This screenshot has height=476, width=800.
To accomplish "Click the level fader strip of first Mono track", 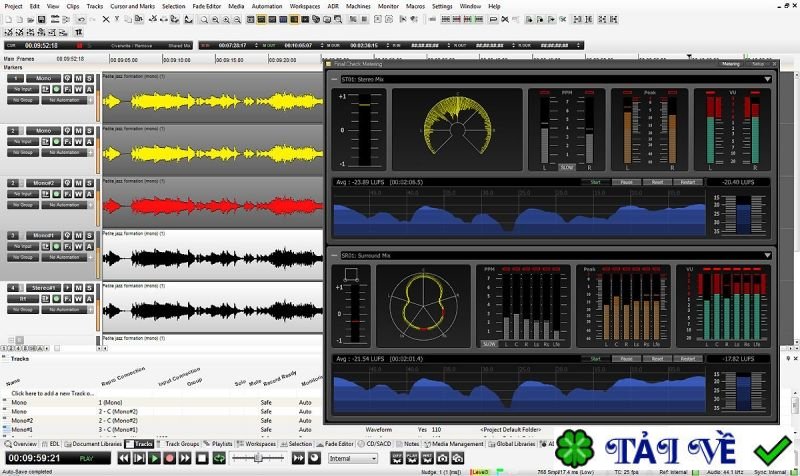I will pos(98,97).
